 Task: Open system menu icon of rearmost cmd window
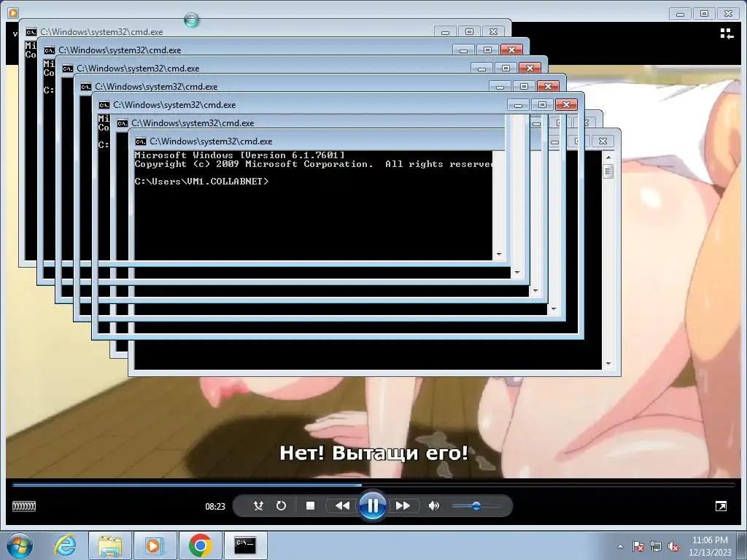[31, 32]
